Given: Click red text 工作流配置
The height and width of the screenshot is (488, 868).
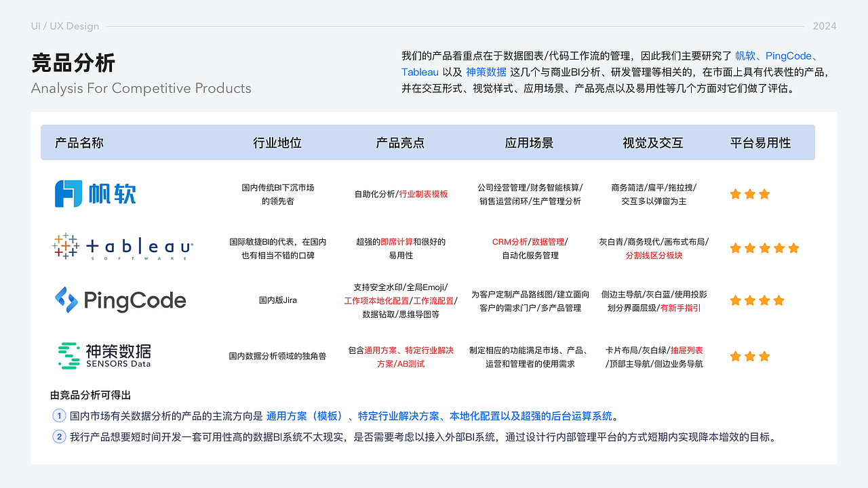Looking at the screenshot, I should coord(433,301).
